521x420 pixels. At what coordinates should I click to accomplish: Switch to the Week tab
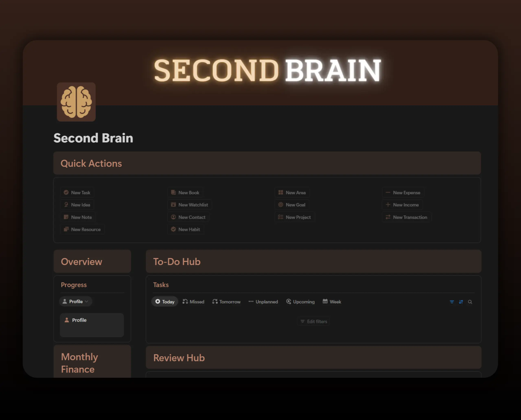pyautogui.click(x=332, y=301)
